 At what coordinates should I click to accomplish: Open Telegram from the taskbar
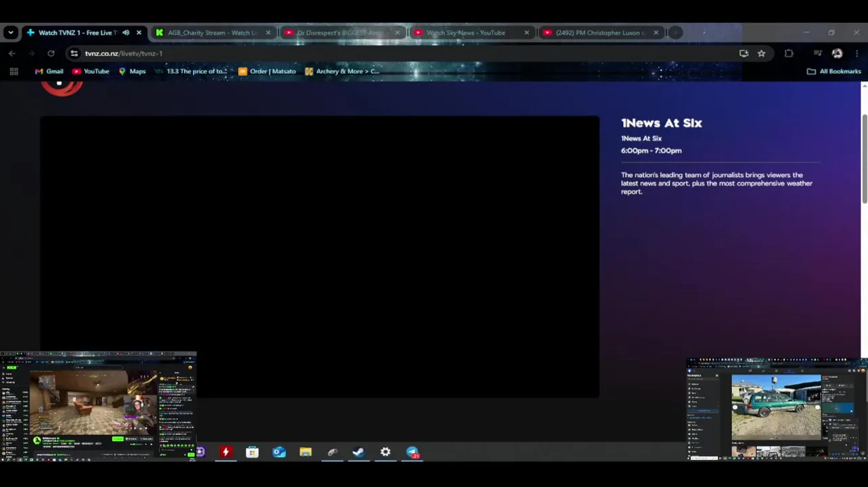coord(412,452)
